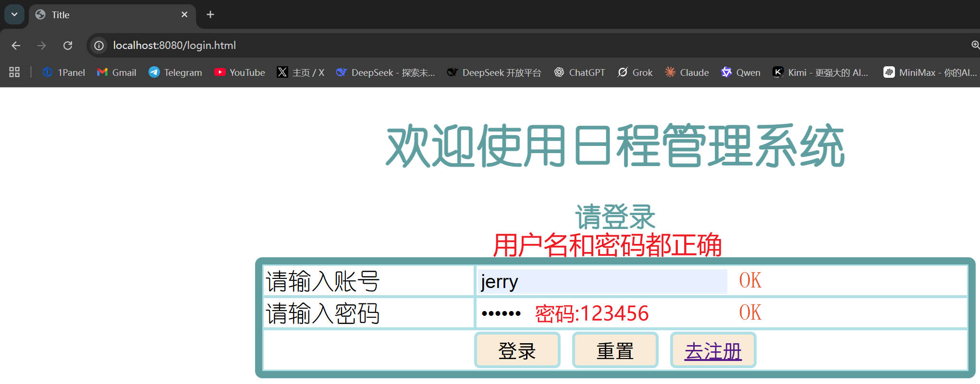Open the 主页 / X bookmark
The width and height of the screenshot is (980, 384).
(x=301, y=72)
